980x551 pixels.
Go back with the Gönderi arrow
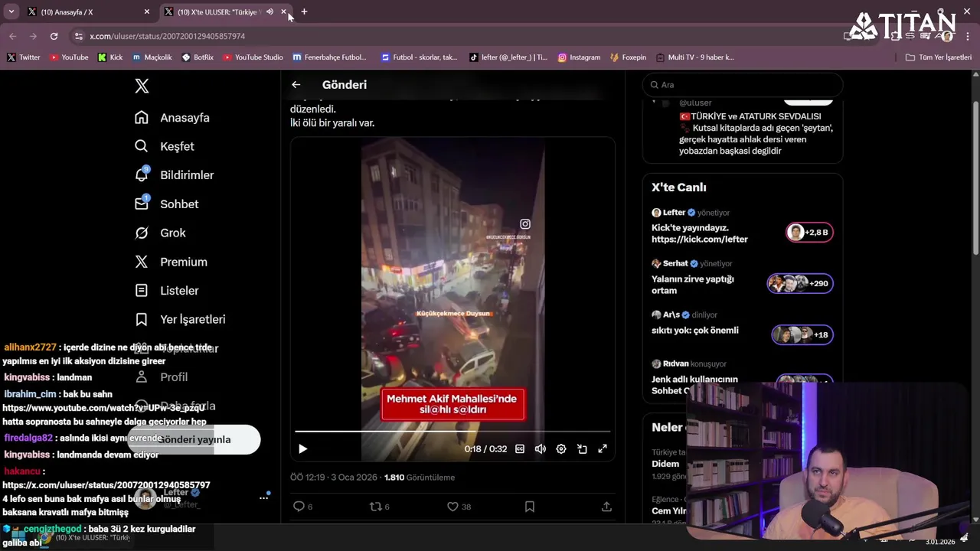(x=296, y=85)
